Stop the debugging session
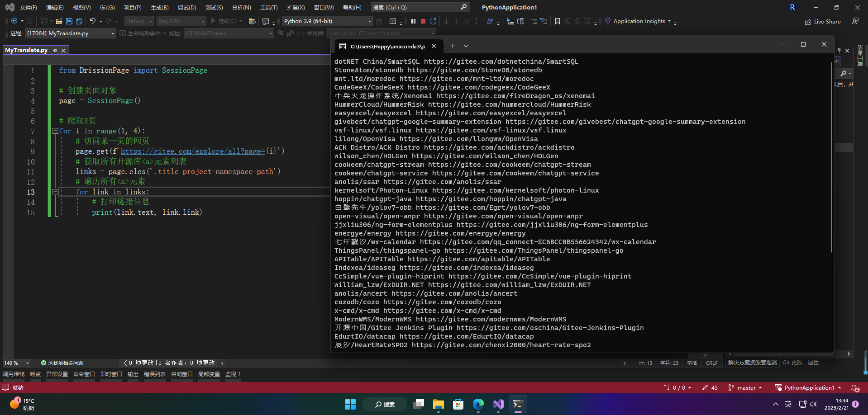 click(423, 21)
